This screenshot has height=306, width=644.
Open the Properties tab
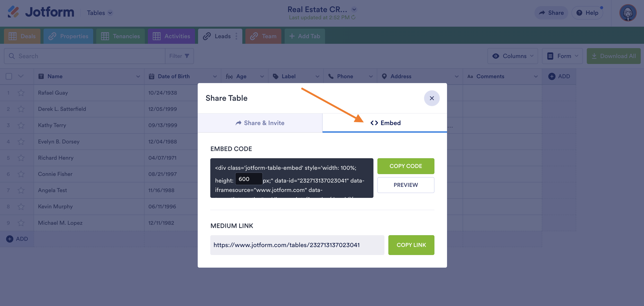[x=68, y=36]
